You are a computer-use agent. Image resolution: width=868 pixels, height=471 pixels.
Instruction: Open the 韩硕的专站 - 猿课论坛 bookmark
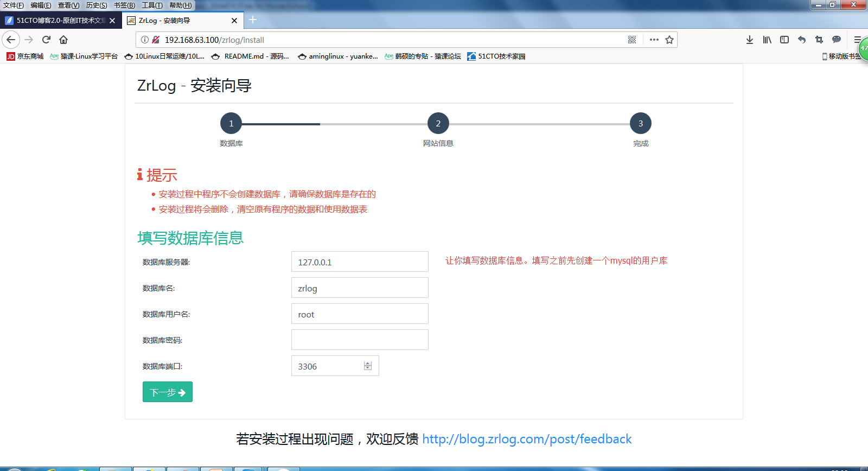[423, 56]
